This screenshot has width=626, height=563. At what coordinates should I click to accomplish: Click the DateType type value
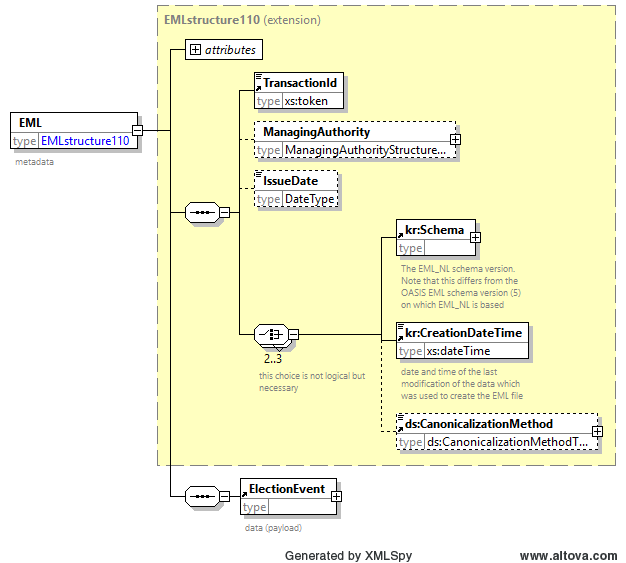(x=309, y=199)
